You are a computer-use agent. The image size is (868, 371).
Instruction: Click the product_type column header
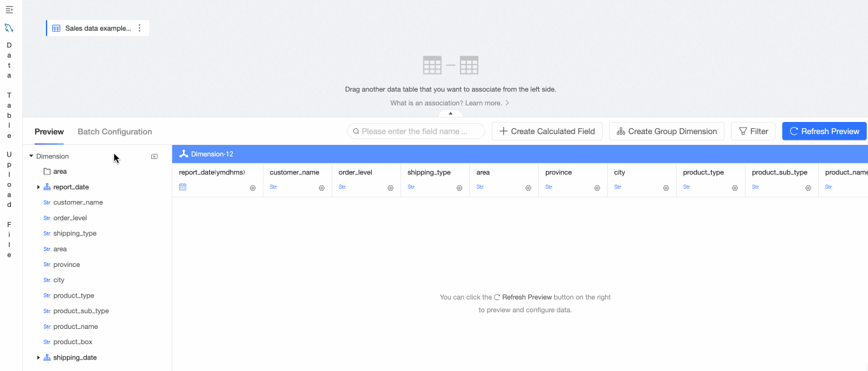tap(703, 172)
